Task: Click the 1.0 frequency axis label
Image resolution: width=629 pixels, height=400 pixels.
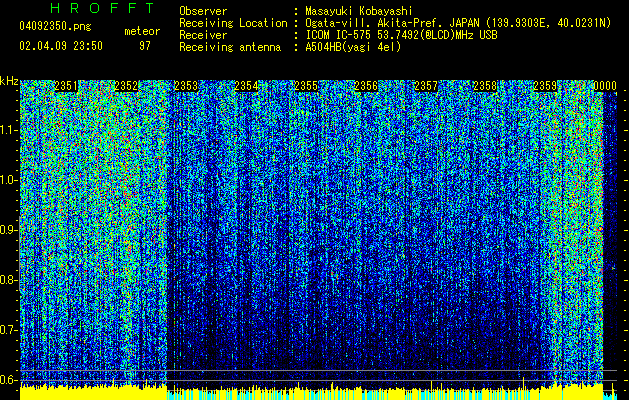Action: pyautogui.click(x=8, y=180)
